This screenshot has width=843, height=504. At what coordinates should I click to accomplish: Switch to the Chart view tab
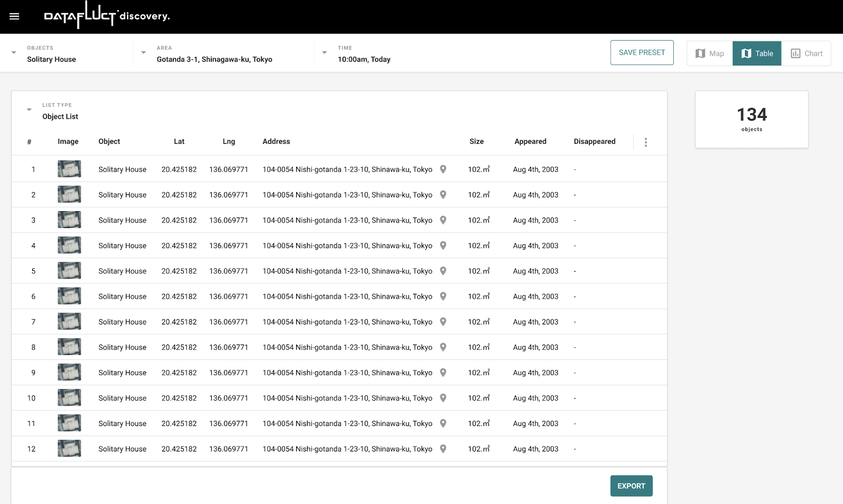pos(806,53)
